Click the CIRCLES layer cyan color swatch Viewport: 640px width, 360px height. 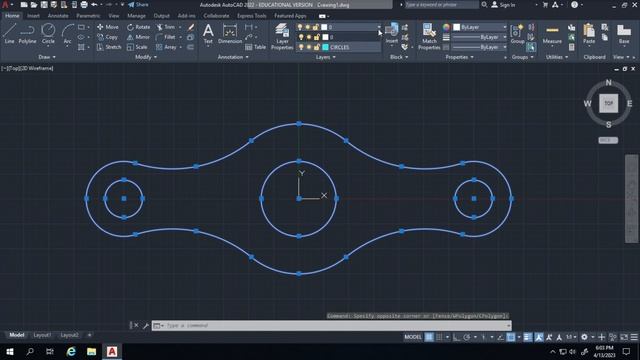click(326, 47)
